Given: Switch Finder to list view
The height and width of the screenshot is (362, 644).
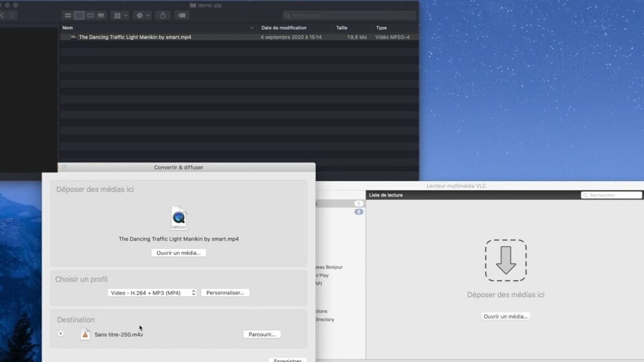Looking at the screenshot, I should coord(79,16).
